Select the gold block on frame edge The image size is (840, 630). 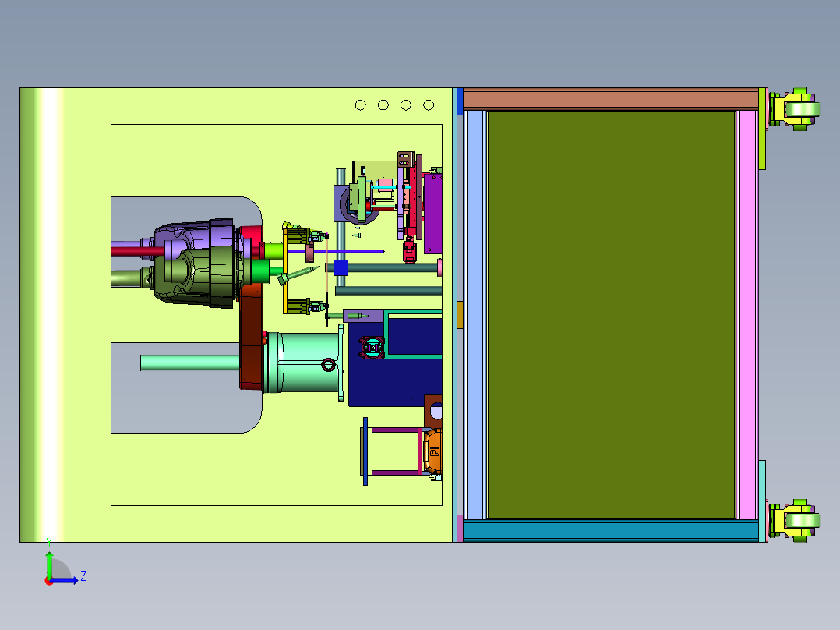coord(460,315)
